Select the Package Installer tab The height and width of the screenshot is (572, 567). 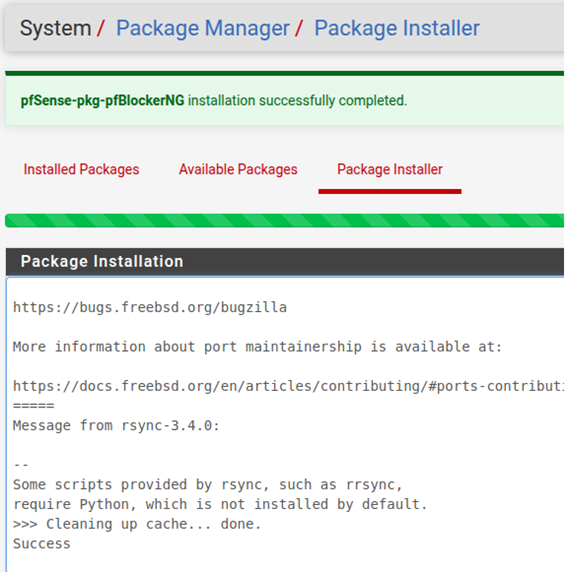coord(390,170)
